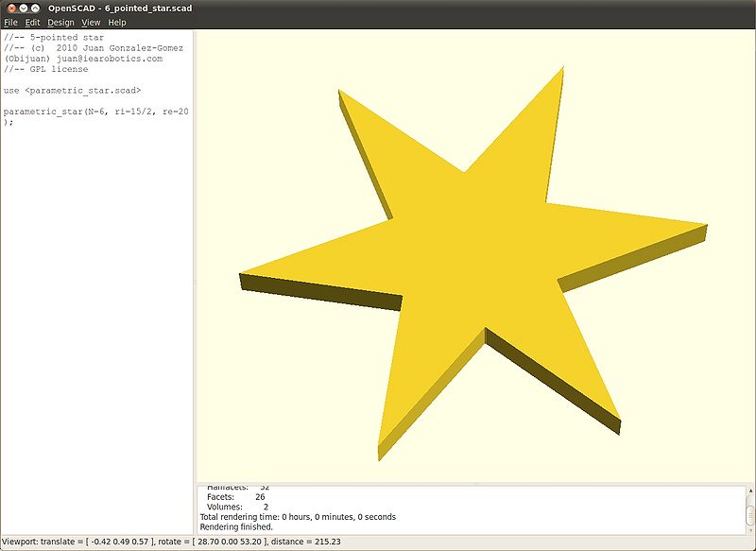756x551 pixels.
Task: Close the OpenSCAD window
Action: [10, 8]
